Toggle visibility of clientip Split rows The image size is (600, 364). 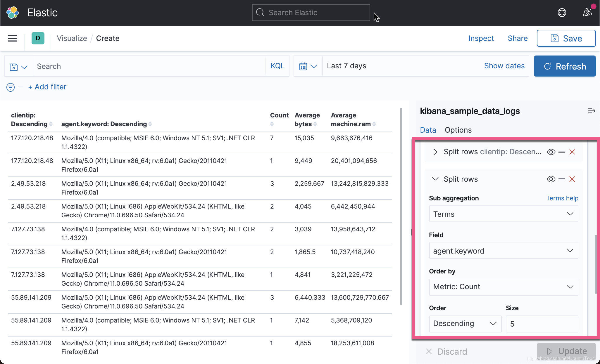[551, 152]
